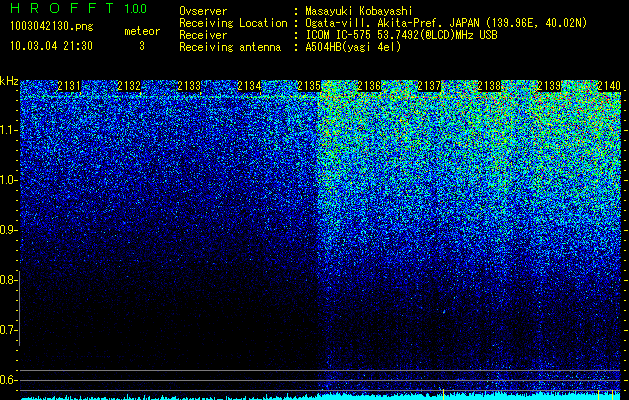The height and width of the screenshot is (400, 629).
Task: Click the 2140 time marker
Action: [x=609, y=86]
